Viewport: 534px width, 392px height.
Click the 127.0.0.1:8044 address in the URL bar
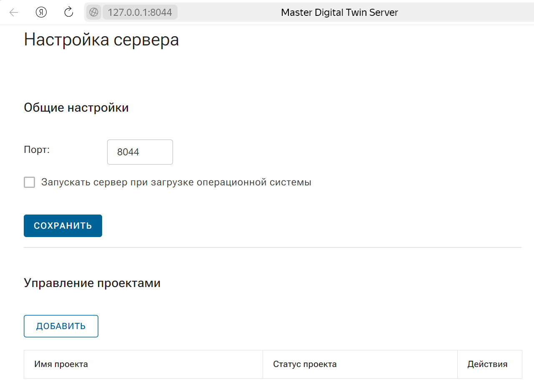pos(140,12)
